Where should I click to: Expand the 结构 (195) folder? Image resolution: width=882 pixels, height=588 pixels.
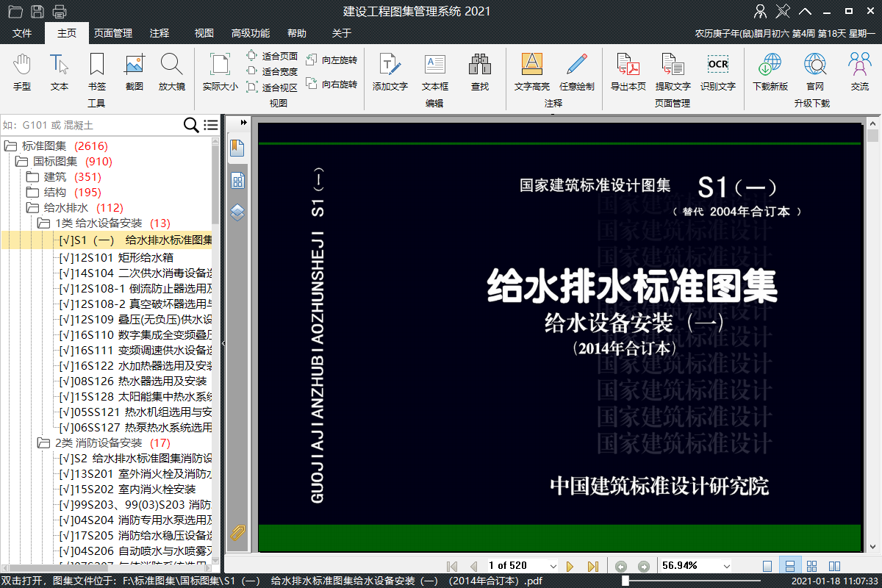point(32,192)
